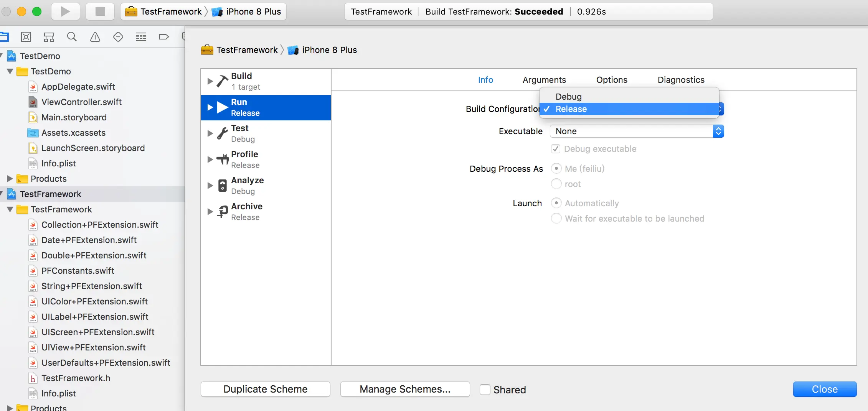The height and width of the screenshot is (411, 868).
Task: Click the build status activity field
Action: tap(529, 12)
